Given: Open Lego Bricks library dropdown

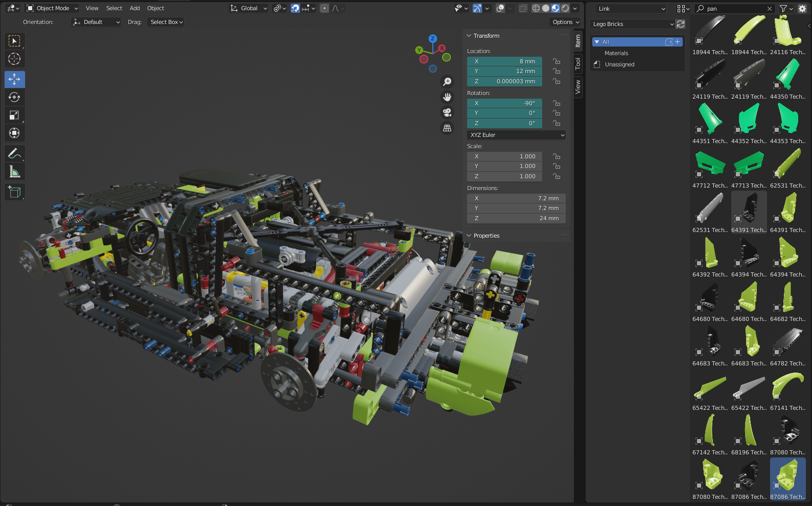Looking at the screenshot, I should [633, 24].
